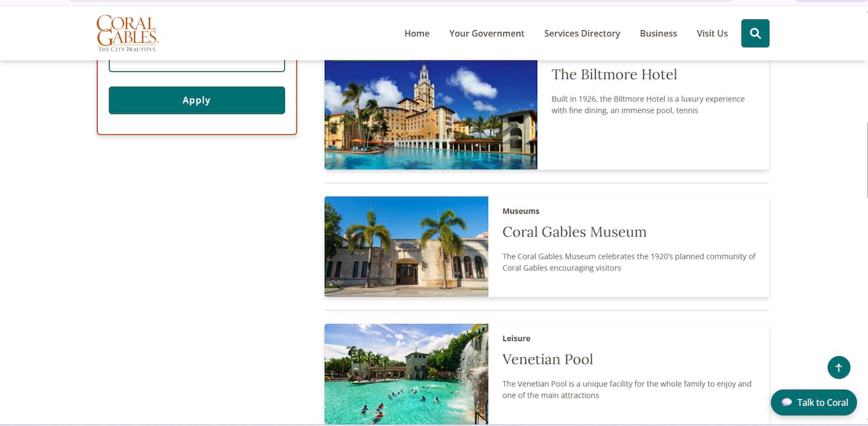Go to the Home menu
Screen dimensions: 868x426
click(417, 33)
